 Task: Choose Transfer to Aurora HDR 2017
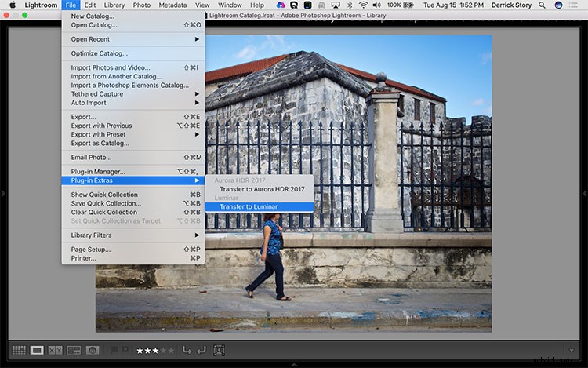(x=260, y=189)
